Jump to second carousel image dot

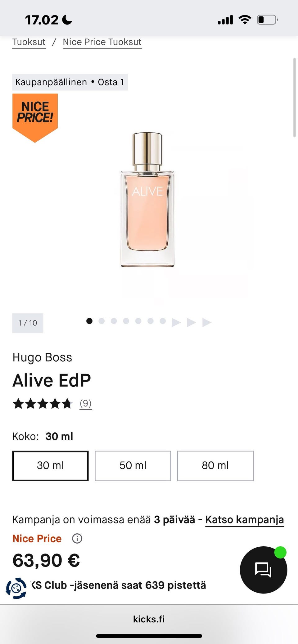tap(102, 321)
